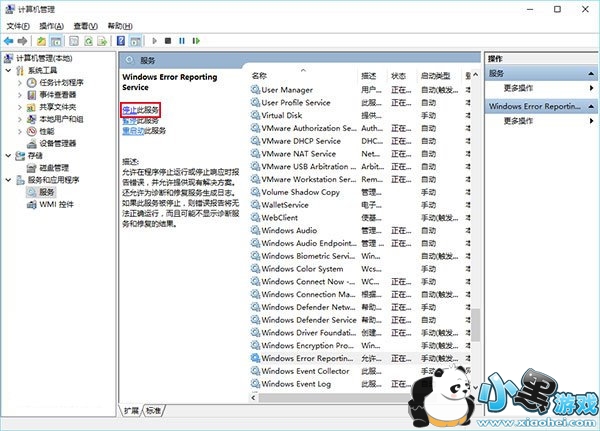Switch to the Extended tab
This screenshot has width=600, height=431.
131,410
